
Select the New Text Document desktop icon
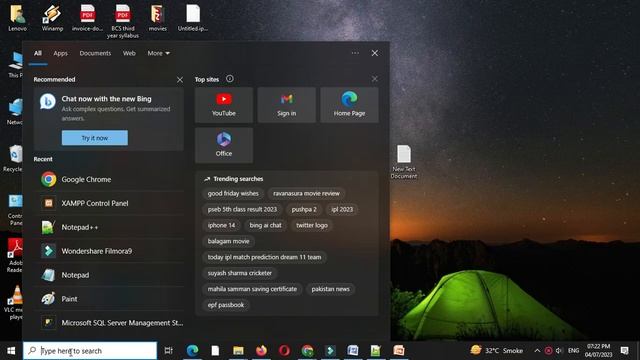[404, 162]
